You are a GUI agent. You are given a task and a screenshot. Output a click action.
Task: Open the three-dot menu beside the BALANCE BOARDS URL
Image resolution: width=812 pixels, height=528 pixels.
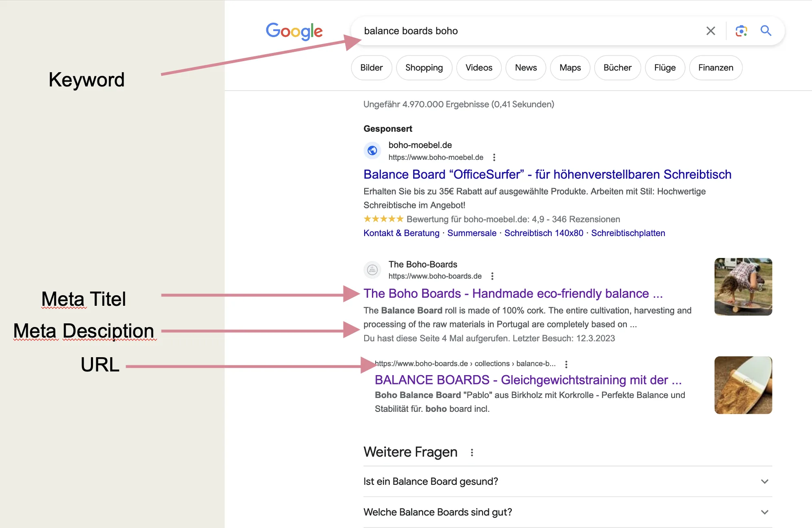pos(566,363)
